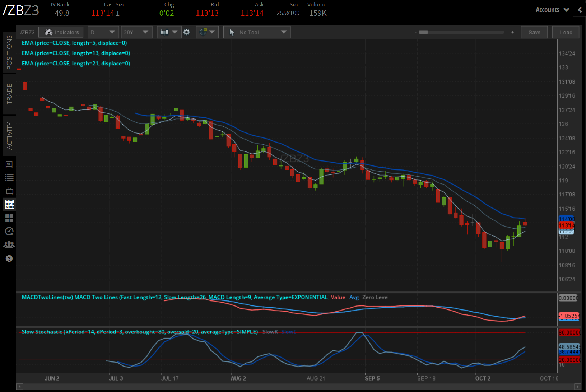The height and width of the screenshot is (392, 586).
Task: Open the watchlist icon in sidebar
Action: click(x=9, y=177)
